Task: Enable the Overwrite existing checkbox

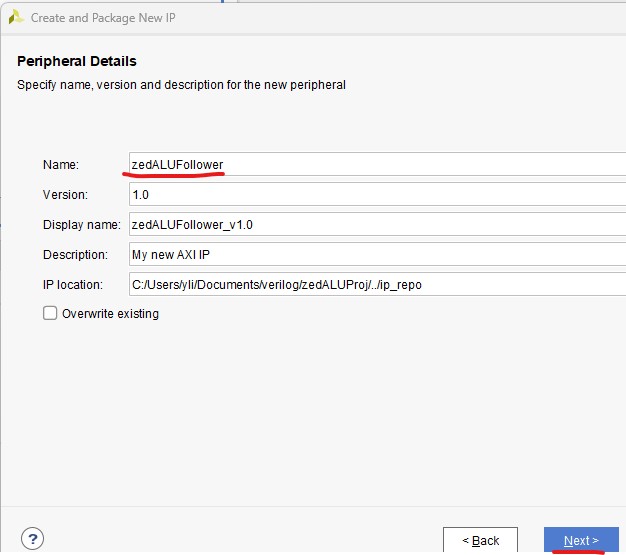Action: click(x=50, y=314)
